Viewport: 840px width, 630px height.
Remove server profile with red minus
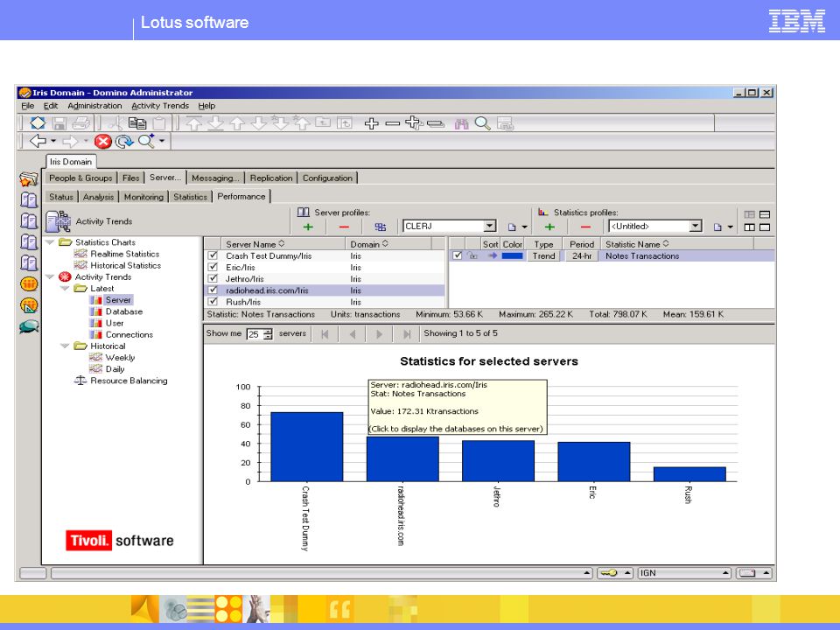[344, 227]
